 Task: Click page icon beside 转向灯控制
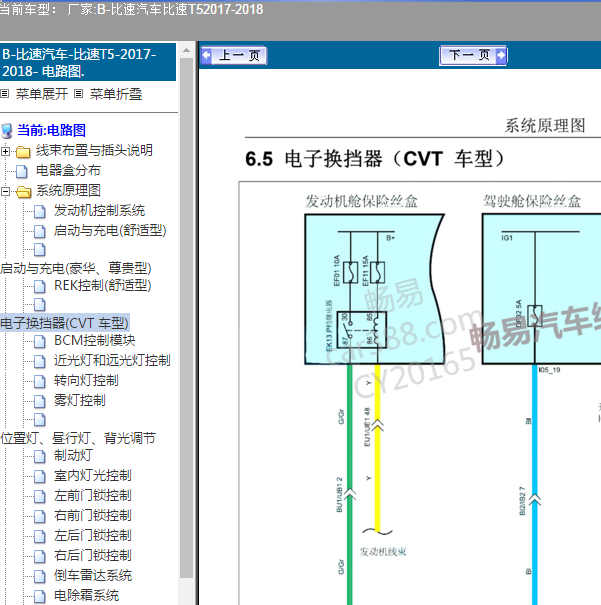(x=39, y=382)
